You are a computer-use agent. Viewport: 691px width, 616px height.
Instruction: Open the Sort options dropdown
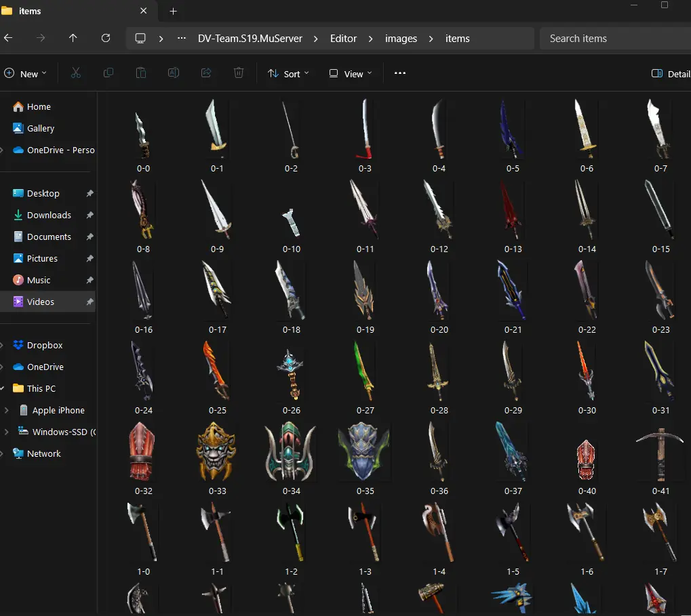click(x=288, y=74)
